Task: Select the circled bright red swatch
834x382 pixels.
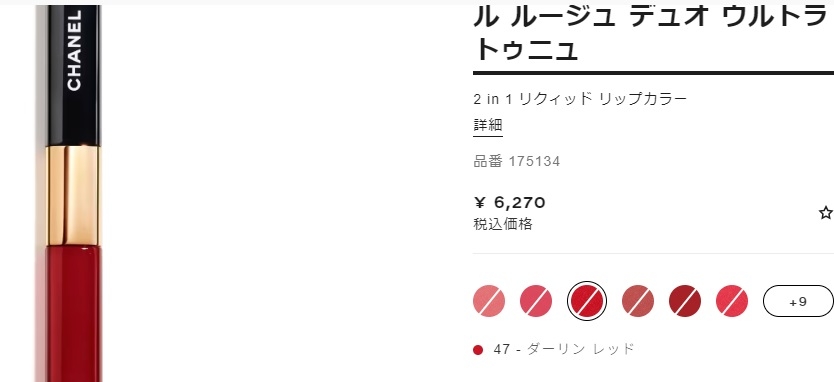Action: (587, 301)
